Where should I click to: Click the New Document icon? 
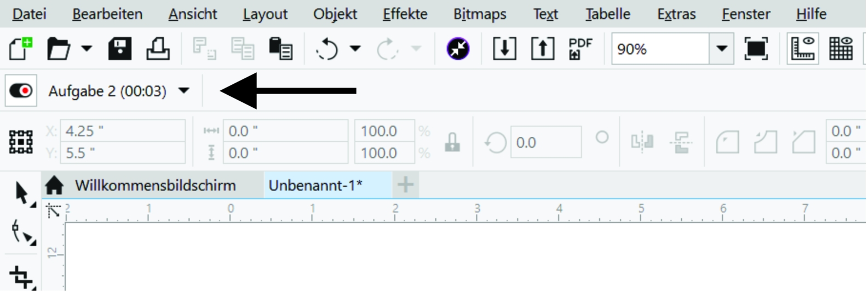21,49
